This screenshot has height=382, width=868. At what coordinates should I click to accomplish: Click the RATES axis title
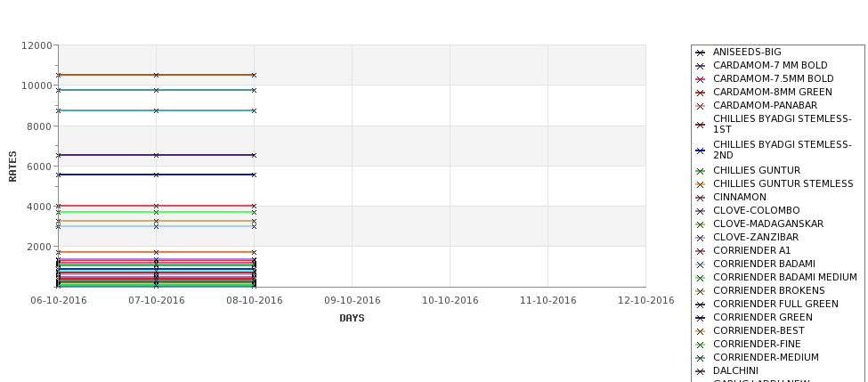click(x=12, y=167)
